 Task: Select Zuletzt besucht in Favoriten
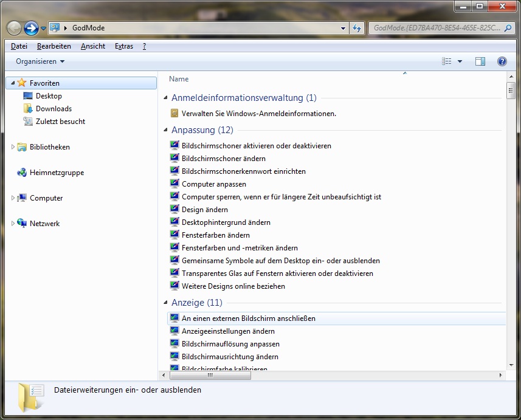point(60,122)
